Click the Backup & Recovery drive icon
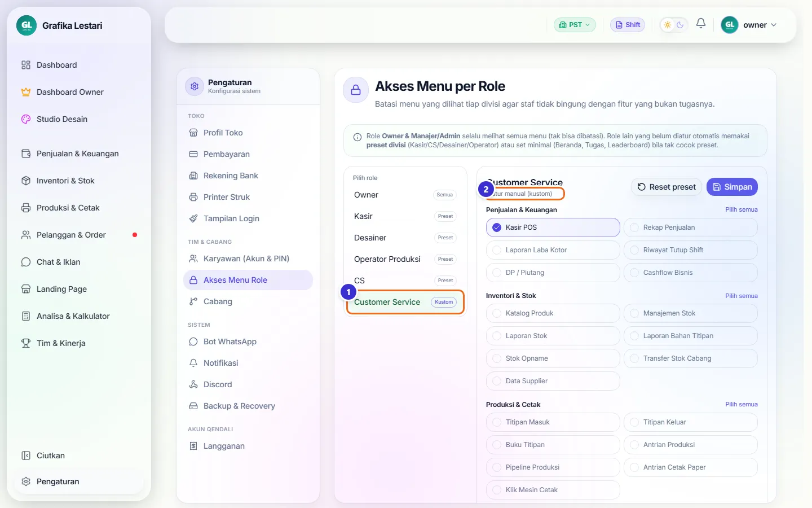 pos(193,406)
